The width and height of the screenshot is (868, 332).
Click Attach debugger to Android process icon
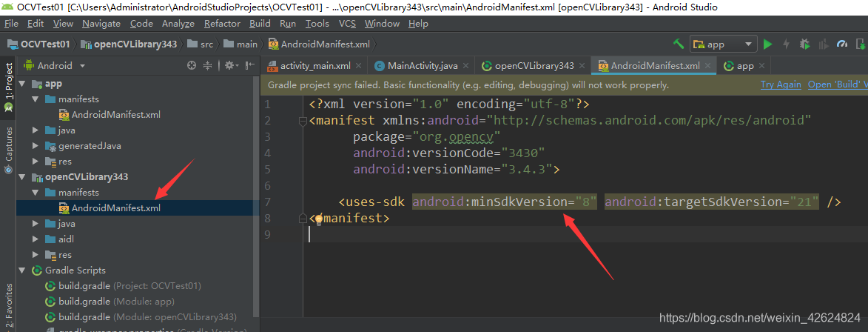coord(861,44)
